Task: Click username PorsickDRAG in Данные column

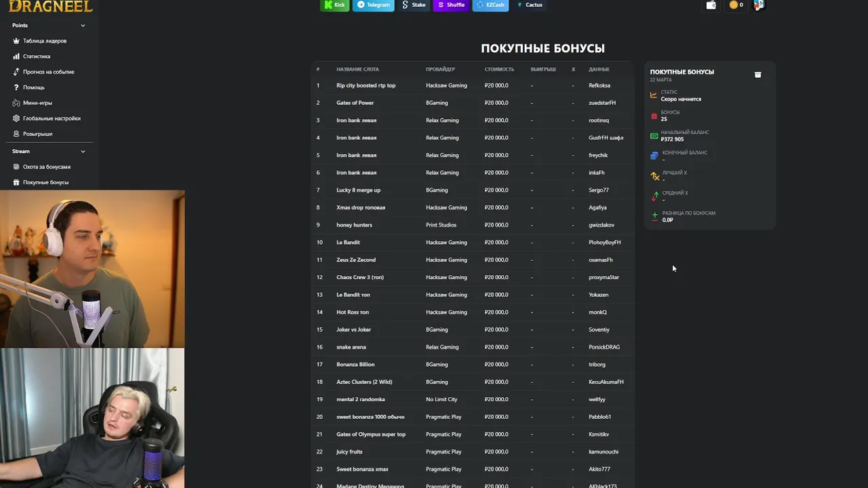Action: 604,347
